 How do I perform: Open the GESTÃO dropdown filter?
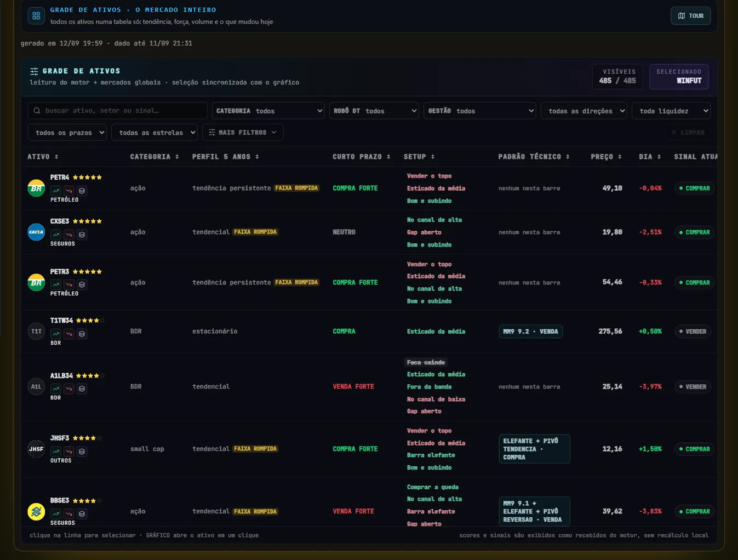tap(479, 111)
